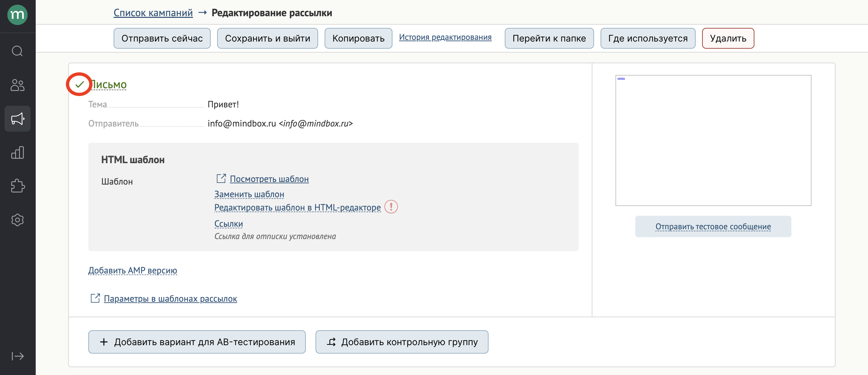The height and width of the screenshot is (375, 868).
Task: Click Сохранить и выйти button
Action: coord(267,38)
